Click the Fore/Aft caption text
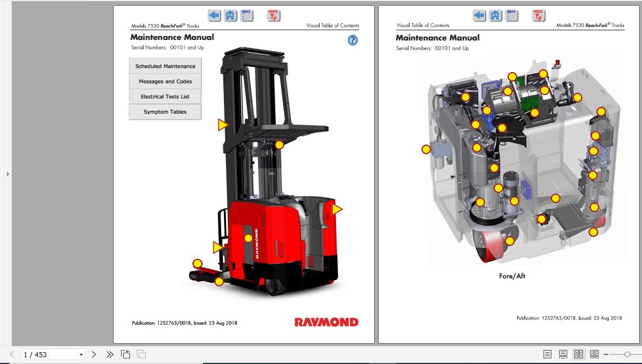Viewport: 642px width, 364px height. coord(512,276)
